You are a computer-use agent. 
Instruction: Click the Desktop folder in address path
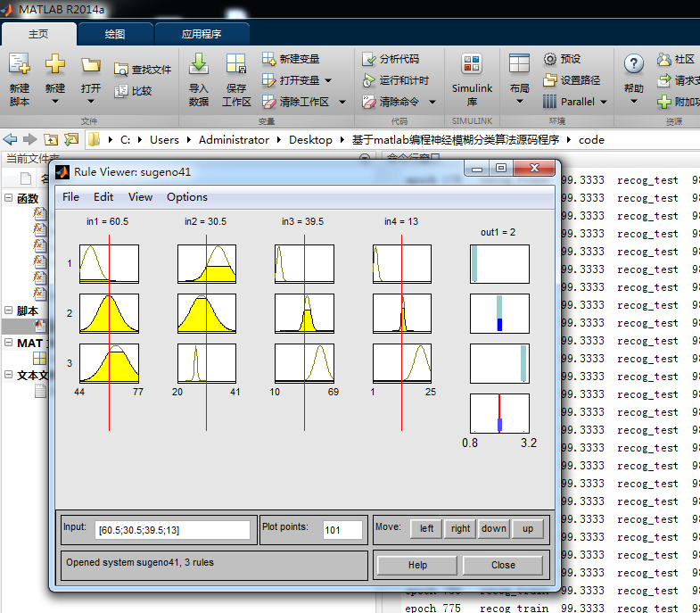coord(310,140)
